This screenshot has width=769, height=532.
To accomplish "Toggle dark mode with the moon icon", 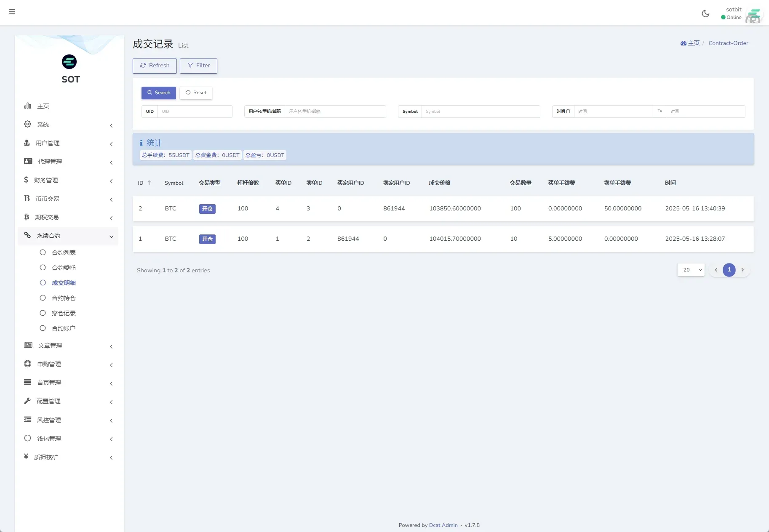I will pos(705,13).
